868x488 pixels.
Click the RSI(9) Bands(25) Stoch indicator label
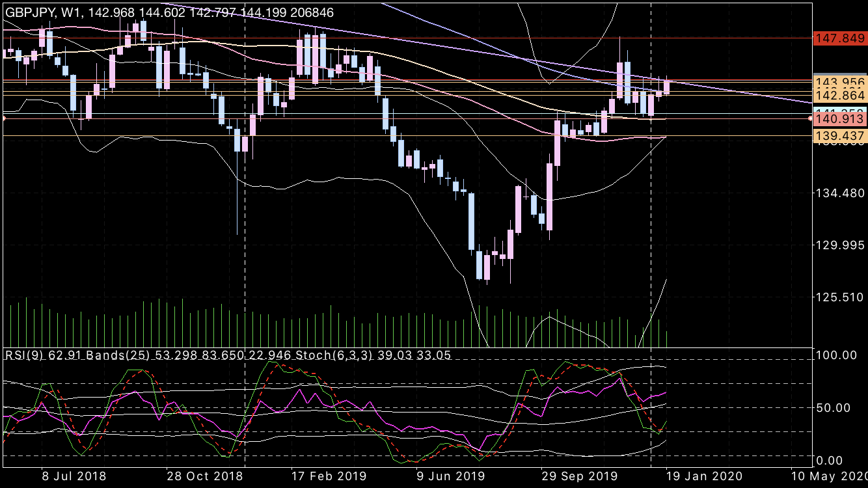[x=228, y=355]
